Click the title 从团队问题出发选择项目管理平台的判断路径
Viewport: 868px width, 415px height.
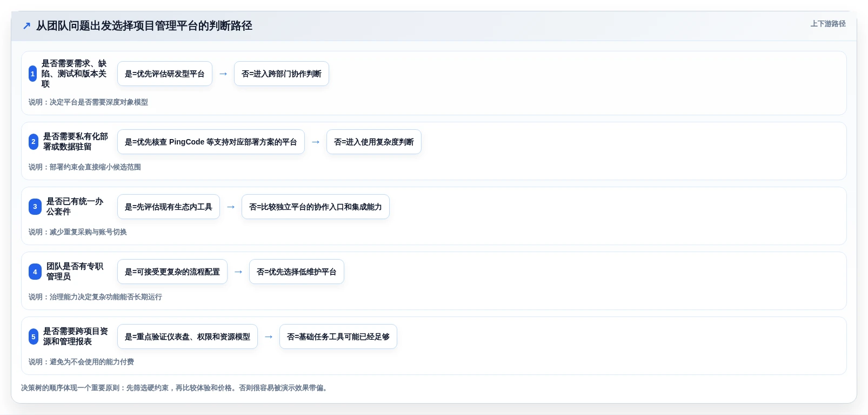[144, 26]
